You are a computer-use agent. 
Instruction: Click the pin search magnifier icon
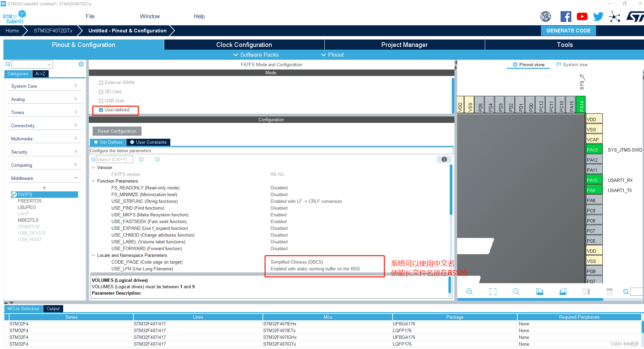point(626,292)
